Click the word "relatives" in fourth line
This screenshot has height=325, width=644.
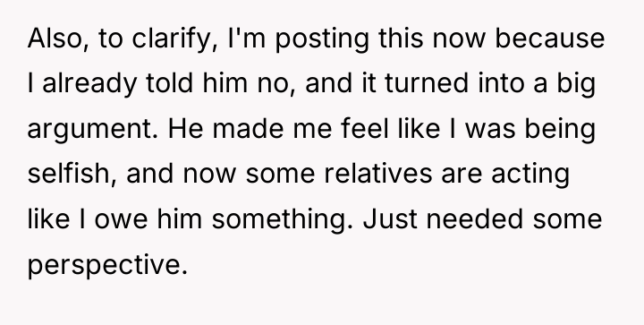[x=378, y=174]
